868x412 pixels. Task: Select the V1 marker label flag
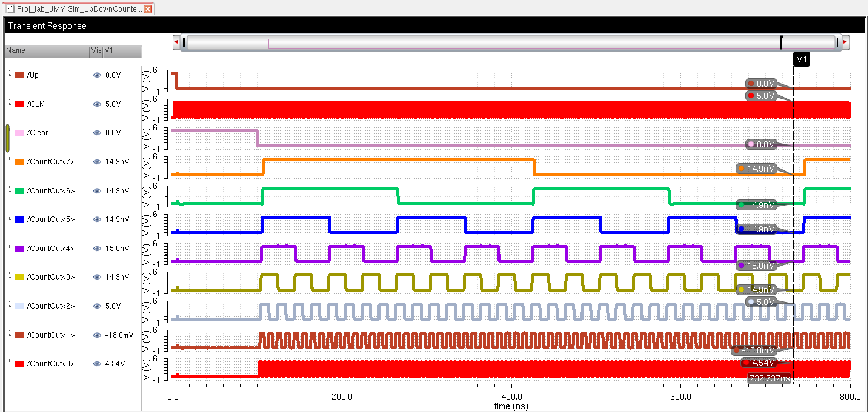[801, 60]
